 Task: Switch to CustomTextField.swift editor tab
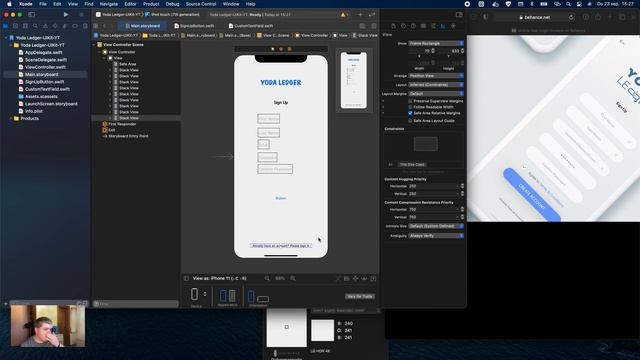tap(251, 26)
